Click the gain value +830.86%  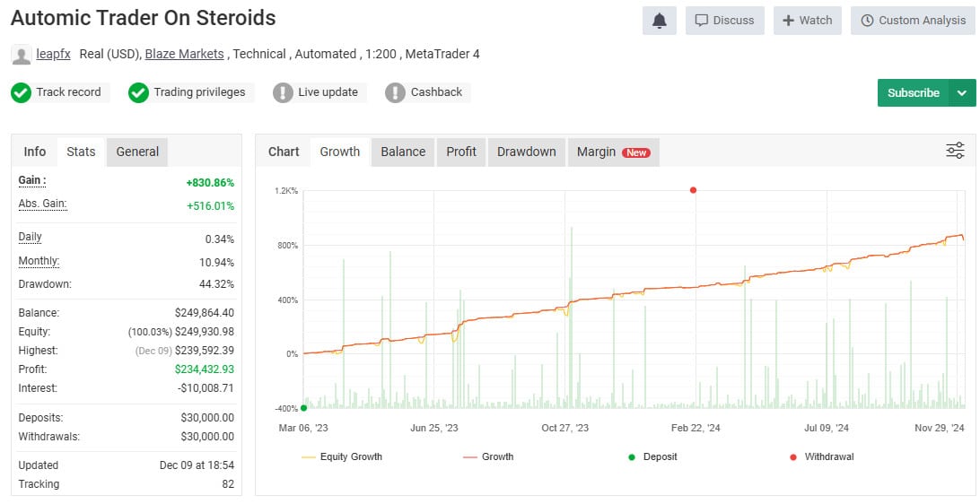click(210, 183)
